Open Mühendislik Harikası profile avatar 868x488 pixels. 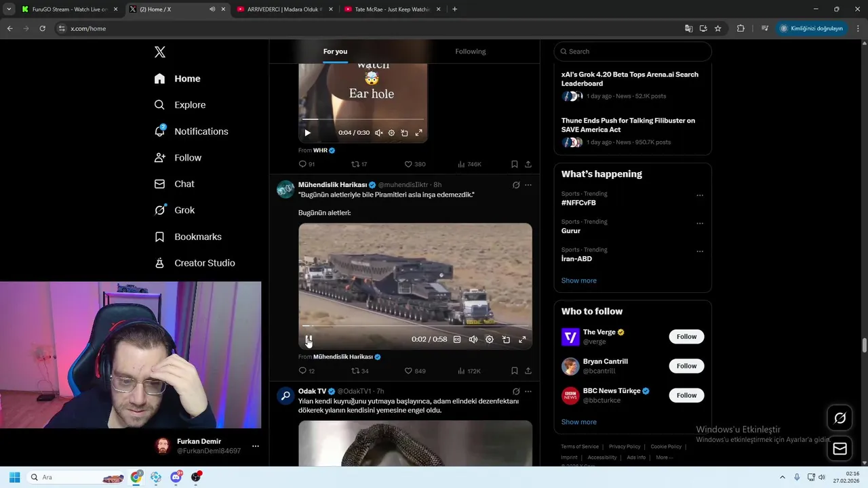285,189
